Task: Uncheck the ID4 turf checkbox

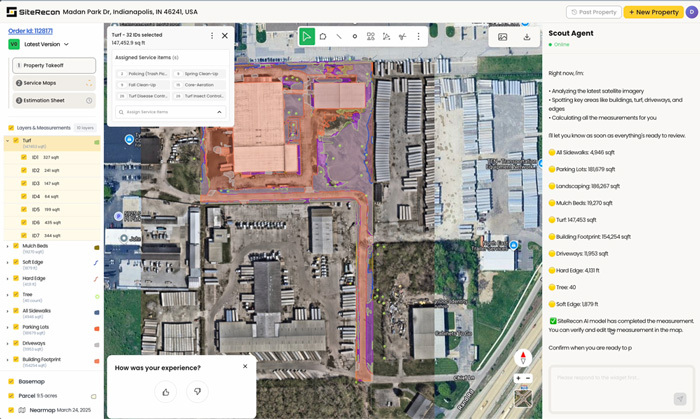Action: point(24,196)
